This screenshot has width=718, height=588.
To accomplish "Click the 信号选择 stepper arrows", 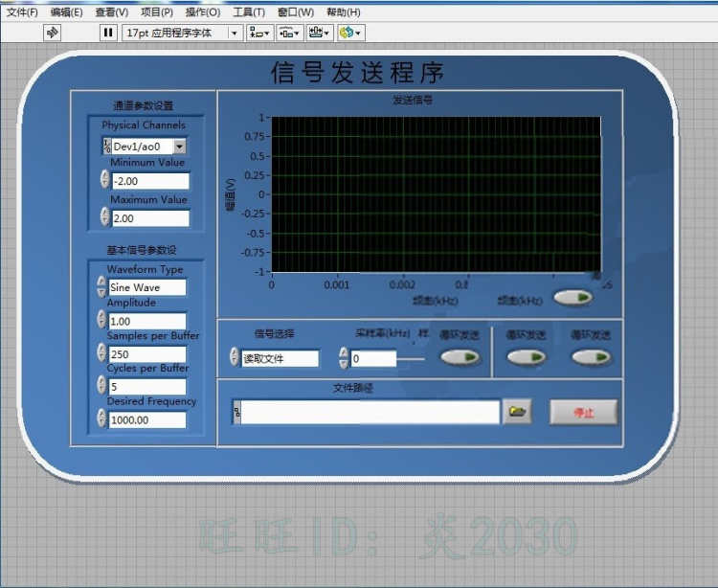I will 235,356.
